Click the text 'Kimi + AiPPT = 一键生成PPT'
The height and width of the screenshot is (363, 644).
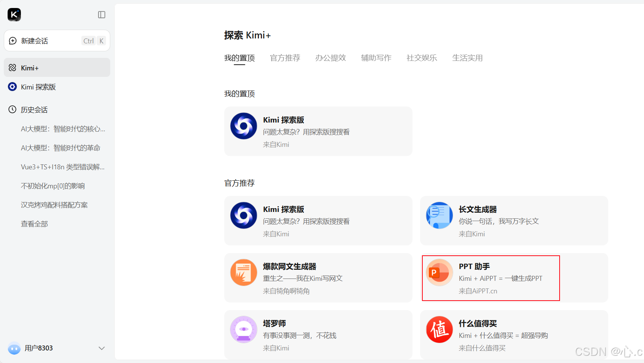tap(501, 279)
